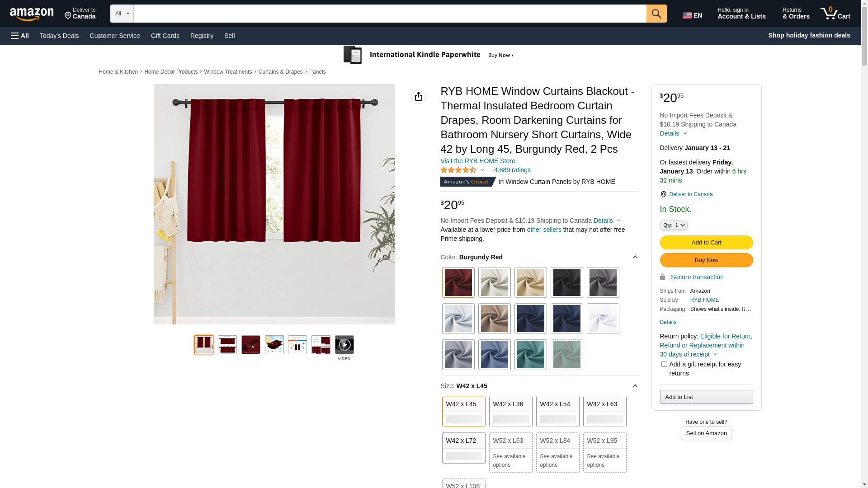Play the product video thumbnail
The height and width of the screenshot is (488, 868).
tap(344, 345)
